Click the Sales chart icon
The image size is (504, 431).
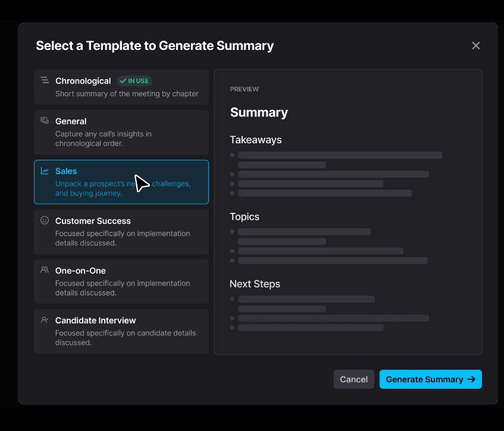tap(45, 171)
